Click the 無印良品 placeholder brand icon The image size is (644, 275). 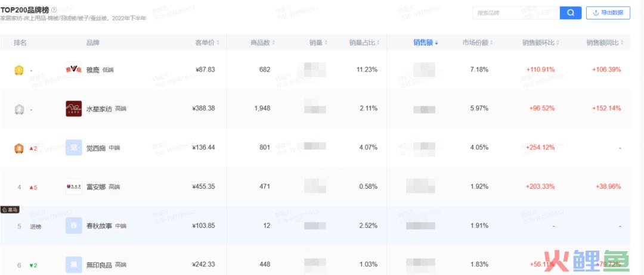pos(73,265)
